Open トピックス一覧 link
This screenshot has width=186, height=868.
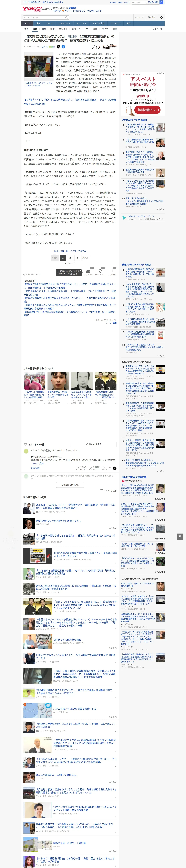click(x=155, y=29)
